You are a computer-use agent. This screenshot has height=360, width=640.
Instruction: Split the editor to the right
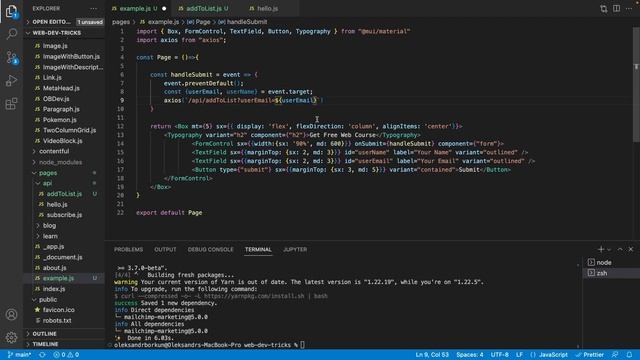click(x=616, y=9)
